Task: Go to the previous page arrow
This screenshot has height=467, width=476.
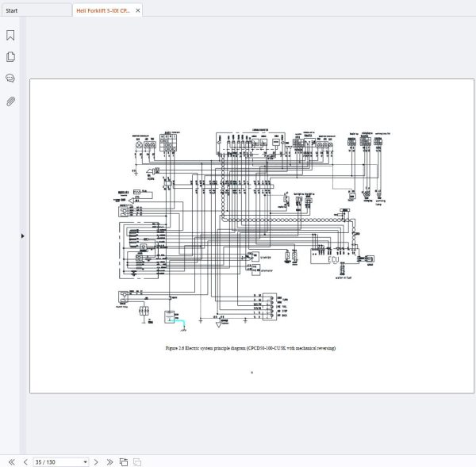Action: pos(25,461)
